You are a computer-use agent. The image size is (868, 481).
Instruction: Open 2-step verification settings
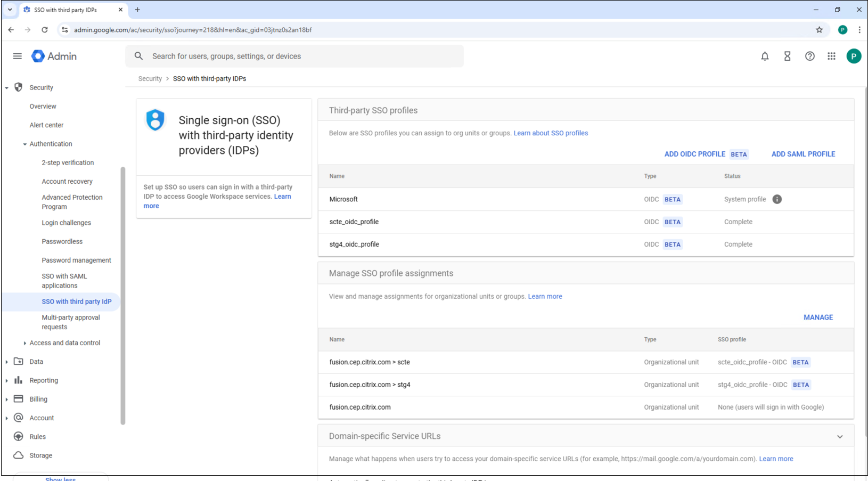68,163
